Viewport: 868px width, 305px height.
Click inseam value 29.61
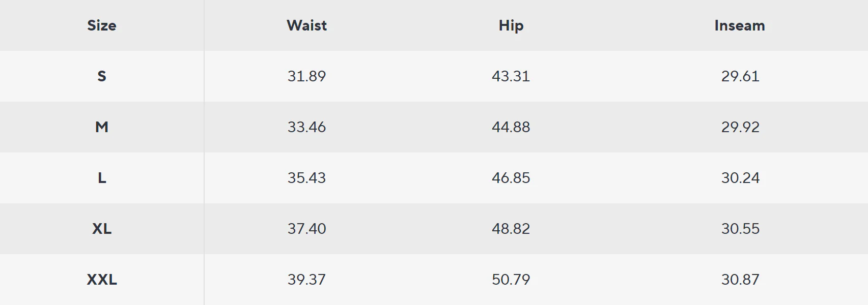[x=740, y=76]
